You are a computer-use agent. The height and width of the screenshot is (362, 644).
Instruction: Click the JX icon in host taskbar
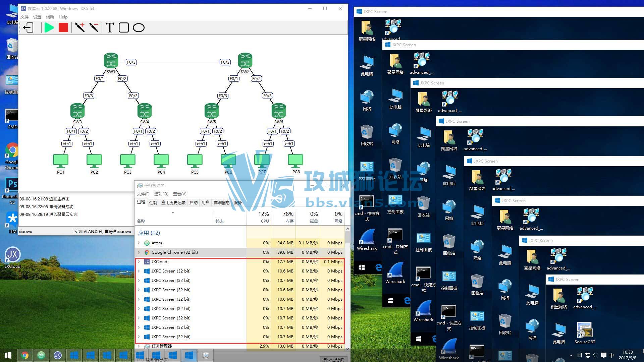(58, 355)
